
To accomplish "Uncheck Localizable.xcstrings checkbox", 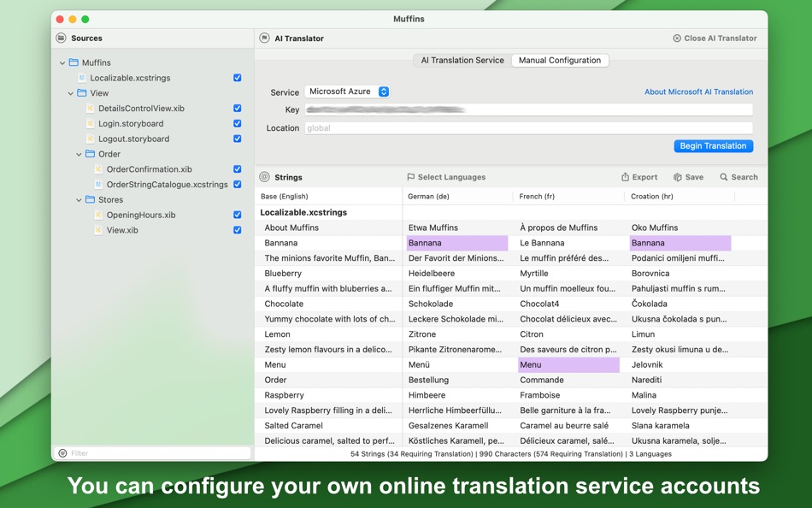I will coord(237,78).
